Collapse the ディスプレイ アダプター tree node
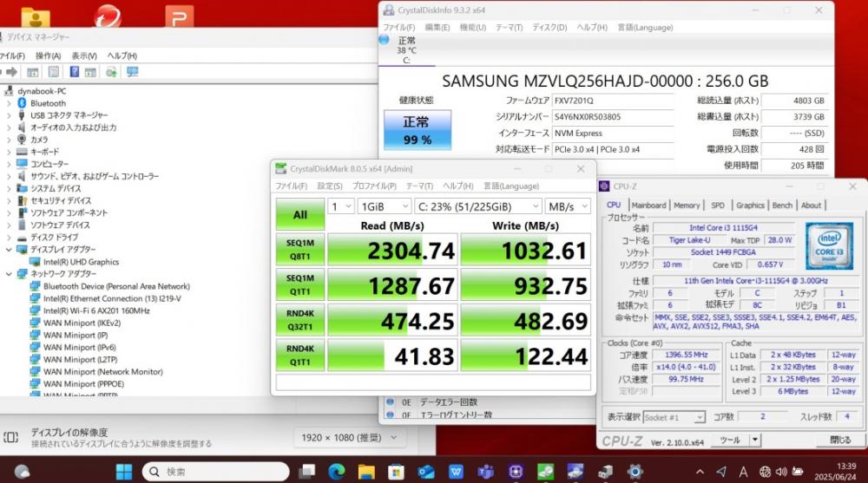868x483 pixels. click(x=9, y=250)
